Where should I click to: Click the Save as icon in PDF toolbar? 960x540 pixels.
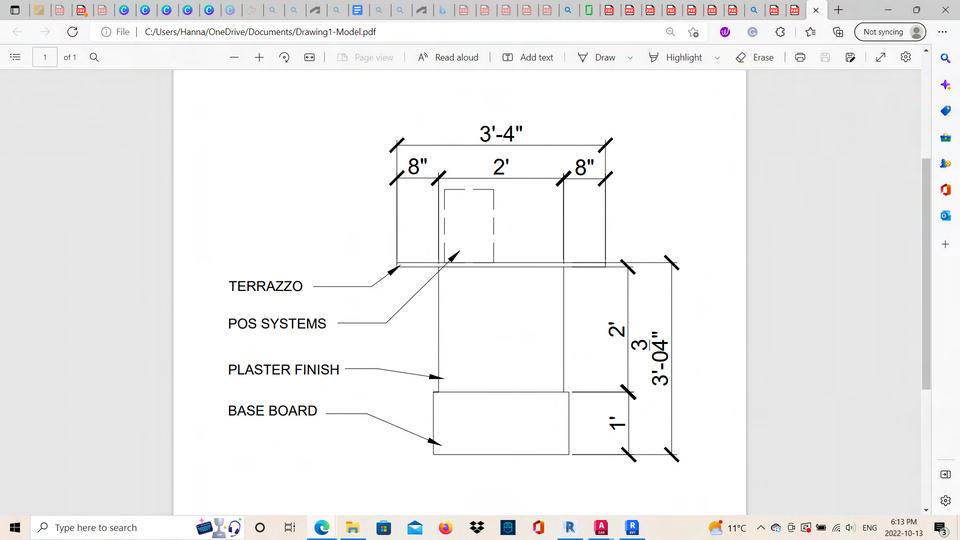(850, 57)
